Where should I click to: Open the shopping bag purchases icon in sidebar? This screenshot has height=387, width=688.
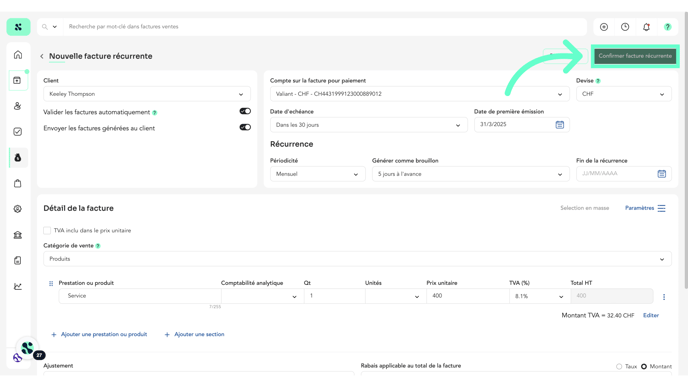[18, 183]
